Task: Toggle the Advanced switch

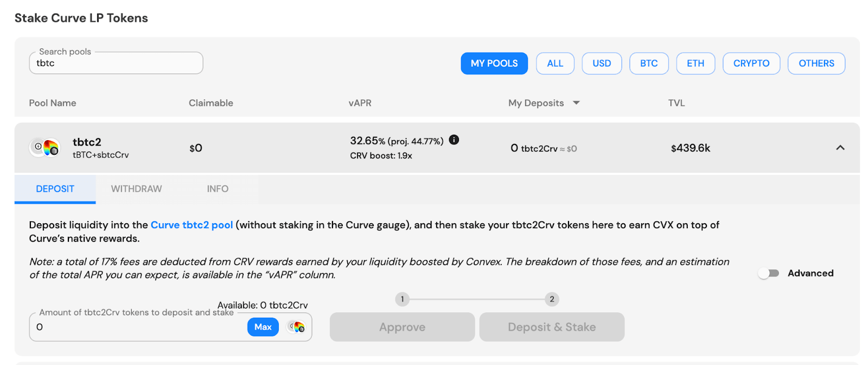Action: pos(769,273)
